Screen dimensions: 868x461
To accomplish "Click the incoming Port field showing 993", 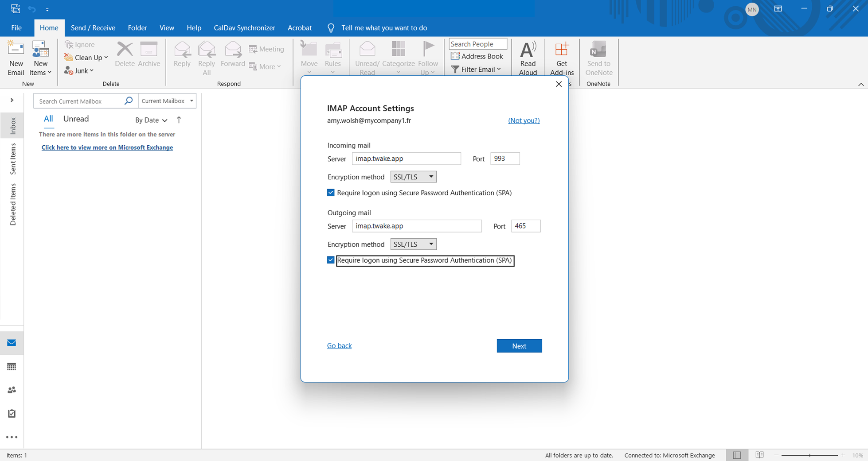I will tap(505, 159).
